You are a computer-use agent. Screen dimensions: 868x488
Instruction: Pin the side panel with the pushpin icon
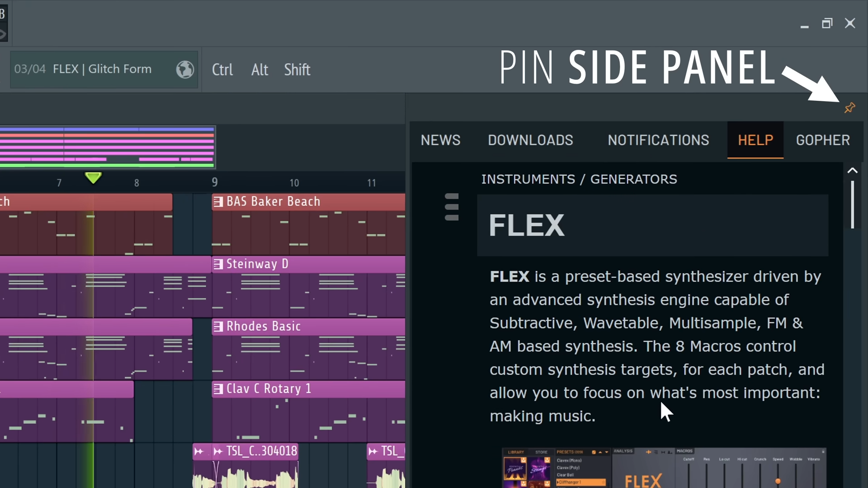point(849,108)
